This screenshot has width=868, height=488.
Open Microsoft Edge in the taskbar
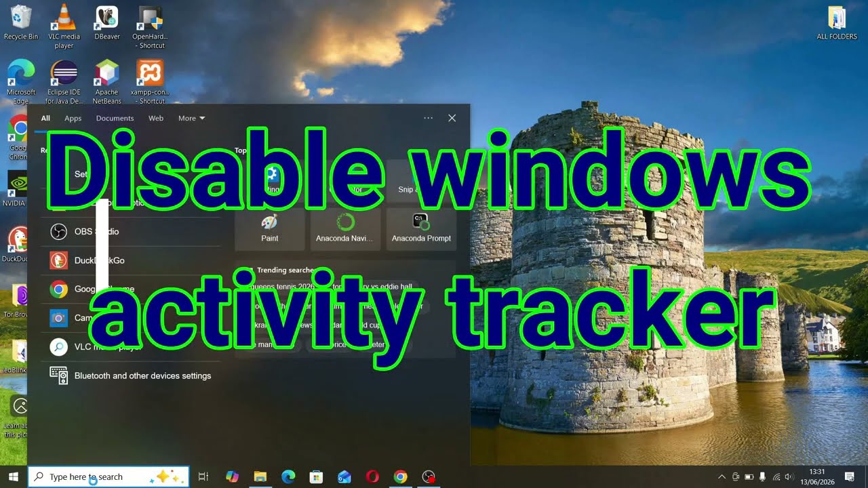click(288, 476)
